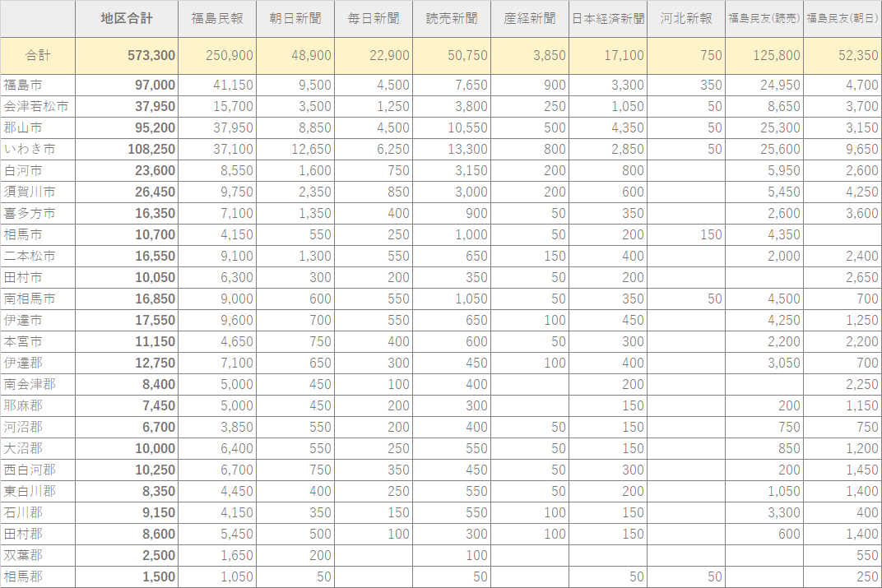Click 福島市 河北新報 value 350
This screenshot has width=882, height=588.
(x=686, y=86)
